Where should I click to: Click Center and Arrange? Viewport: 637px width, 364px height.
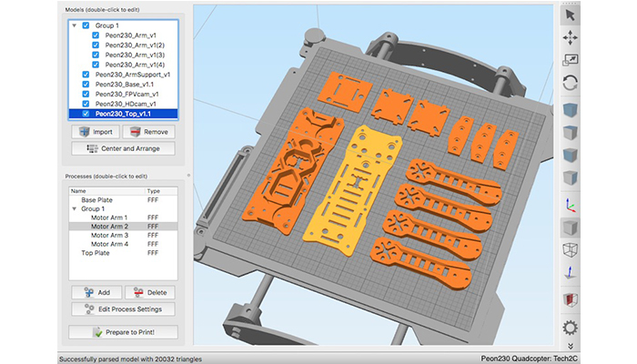coord(123,148)
